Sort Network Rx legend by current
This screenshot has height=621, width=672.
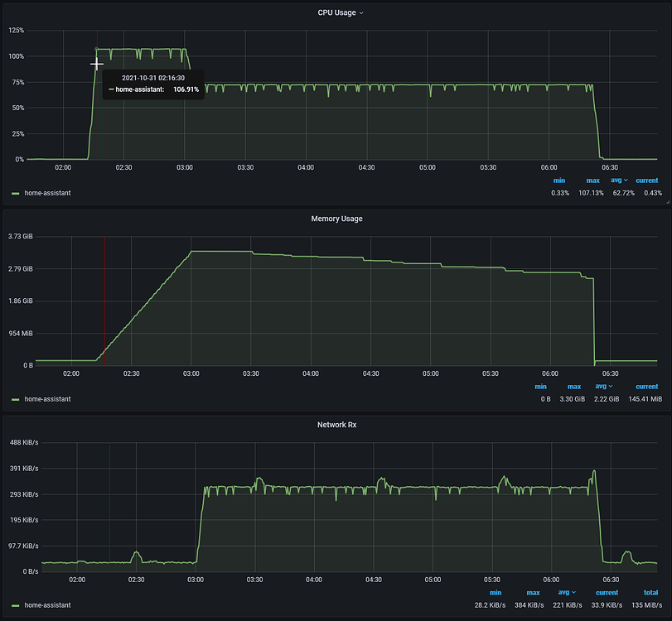point(607,593)
